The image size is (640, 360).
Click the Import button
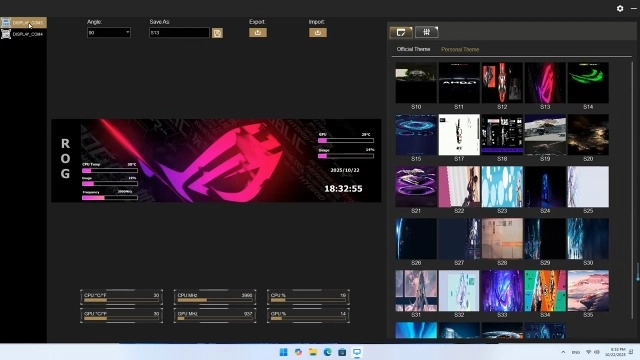pyautogui.click(x=318, y=32)
